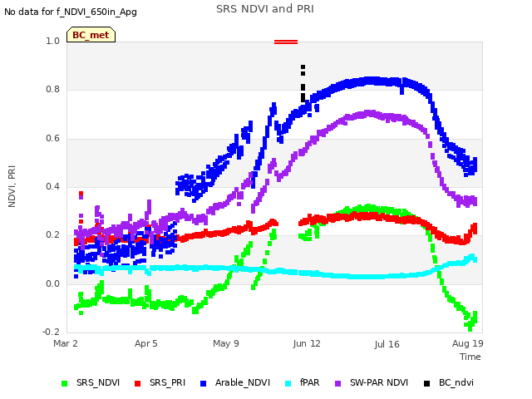
Task: Click the Apr 5 x-axis tick label
Action: point(146,343)
